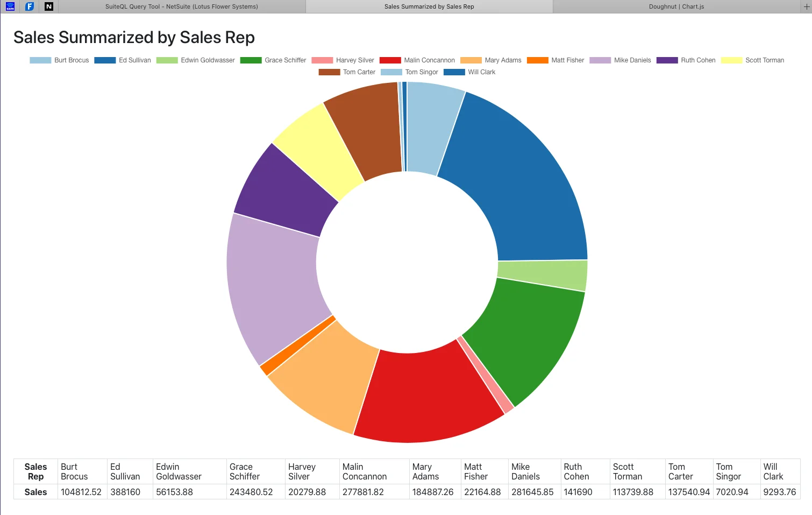Screen dimensions: 812x515
Task: Hide Grace Schiffer from the chart legend
Action: (273, 60)
